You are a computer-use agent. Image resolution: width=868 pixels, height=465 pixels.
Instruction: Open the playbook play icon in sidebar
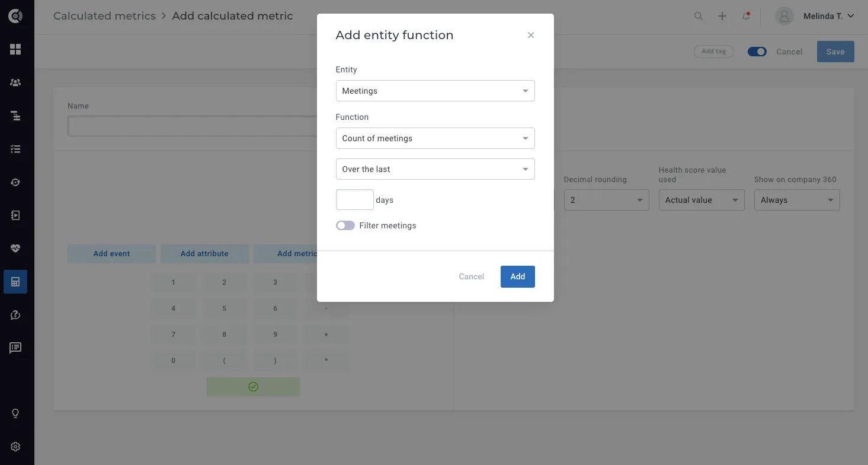15,215
